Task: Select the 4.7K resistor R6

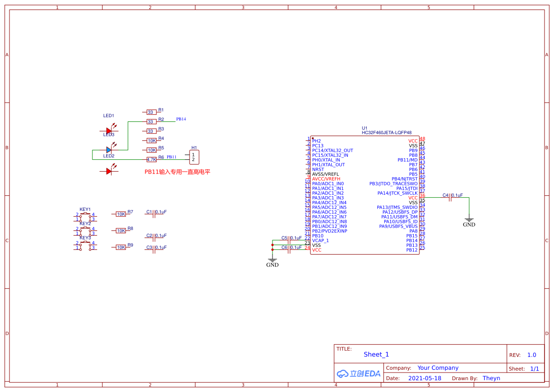Action: pyautogui.click(x=151, y=160)
